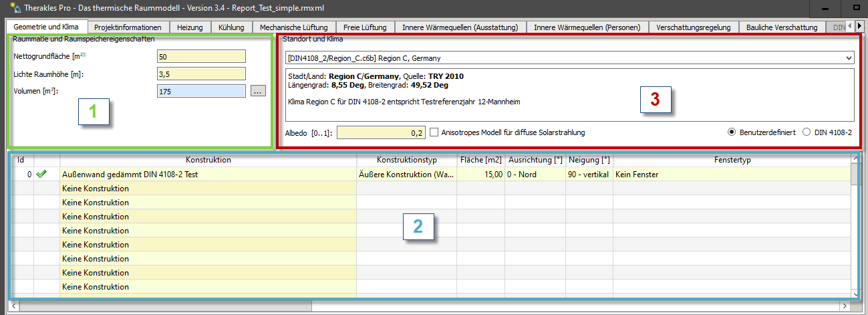This screenshot has height=315, width=868.
Task: Click the Albedo value field
Action: point(381,132)
